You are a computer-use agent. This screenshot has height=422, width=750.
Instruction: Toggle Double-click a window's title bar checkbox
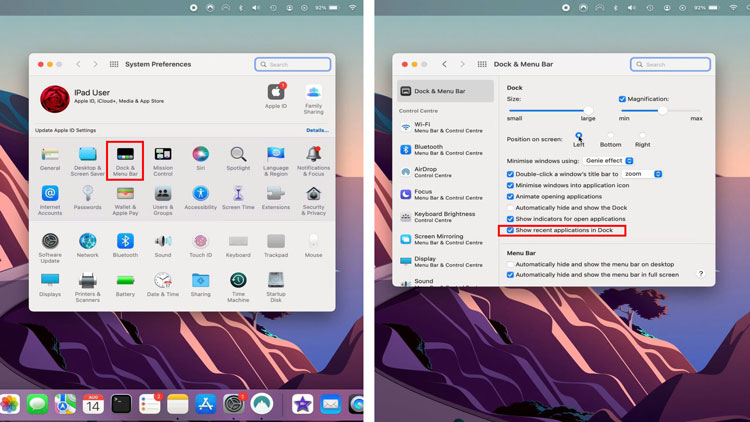pos(510,174)
